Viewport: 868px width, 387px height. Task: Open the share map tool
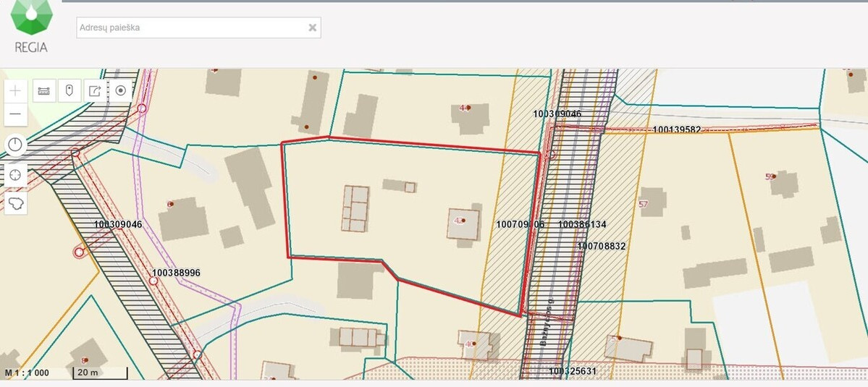(96, 90)
